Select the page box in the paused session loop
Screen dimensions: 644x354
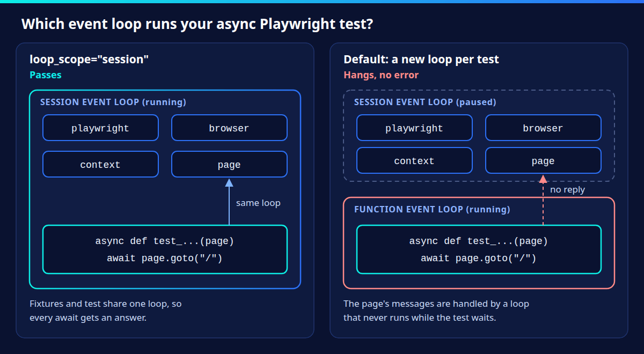point(543,160)
